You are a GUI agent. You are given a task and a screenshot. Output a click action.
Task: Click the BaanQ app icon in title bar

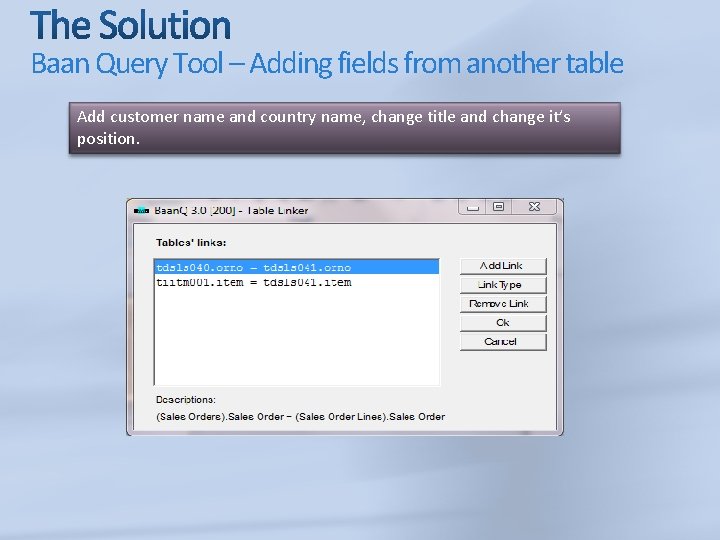click(141, 211)
